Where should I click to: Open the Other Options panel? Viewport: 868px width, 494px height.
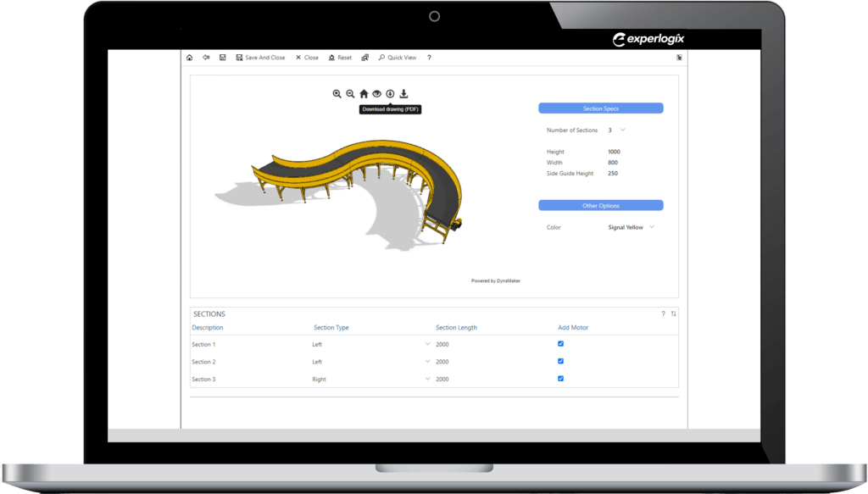(x=600, y=205)
